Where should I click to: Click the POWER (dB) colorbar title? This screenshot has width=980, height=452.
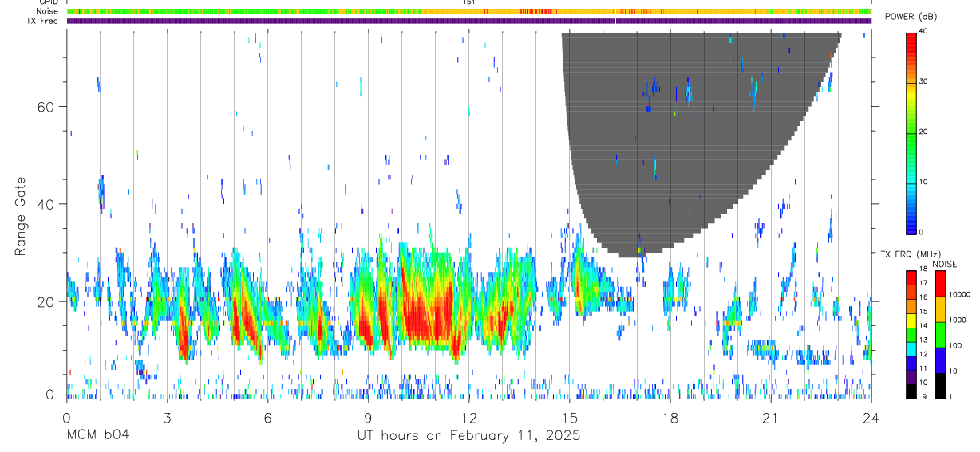911,18
